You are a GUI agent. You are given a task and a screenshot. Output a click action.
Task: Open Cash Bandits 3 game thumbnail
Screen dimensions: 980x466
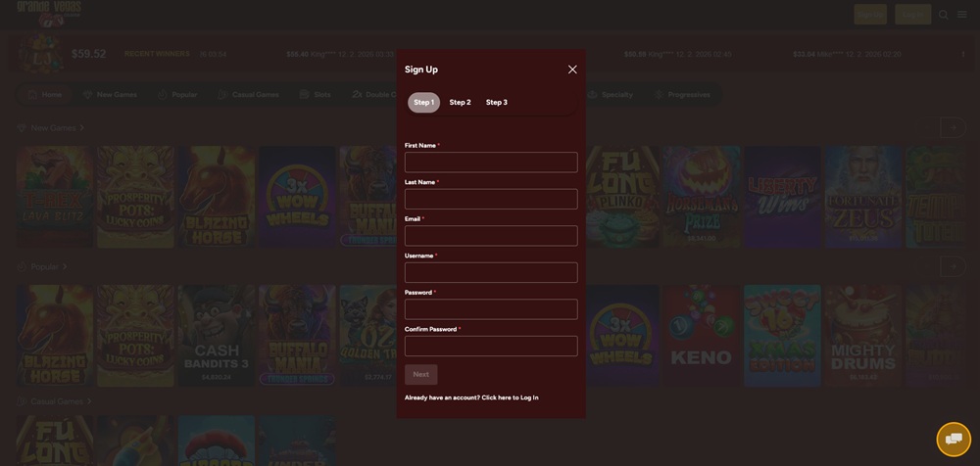pos(217,336)
